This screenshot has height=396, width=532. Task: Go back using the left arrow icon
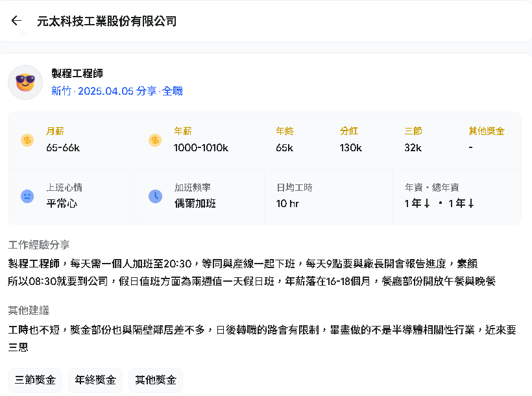click(x=16, y=21)
